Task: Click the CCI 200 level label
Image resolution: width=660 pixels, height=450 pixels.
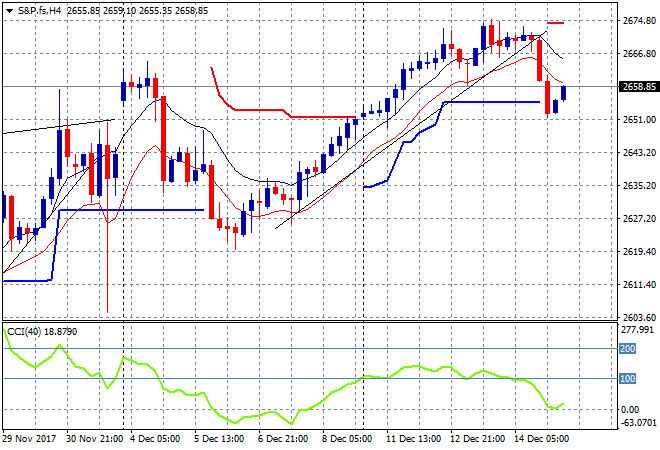Action: (x=627, y=349)
